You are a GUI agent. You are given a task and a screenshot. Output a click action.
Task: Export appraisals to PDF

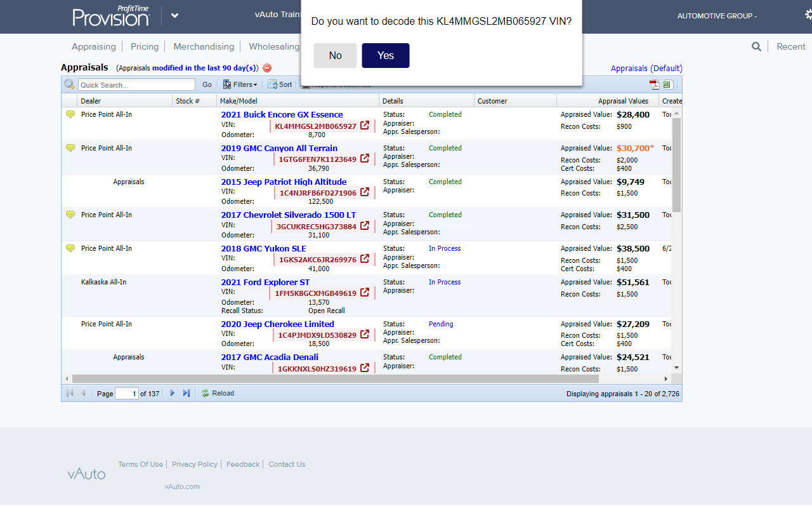pyautogui.click(x=653, y=84)
